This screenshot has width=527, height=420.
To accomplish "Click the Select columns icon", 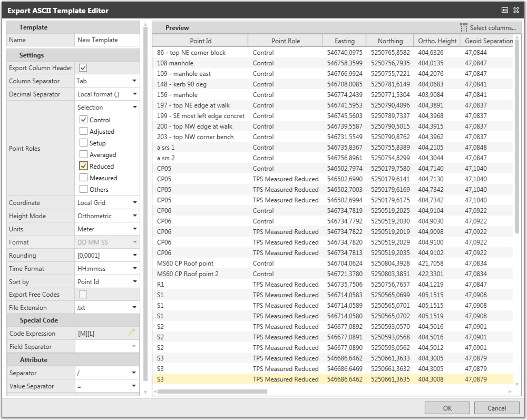I will (464, 28).
